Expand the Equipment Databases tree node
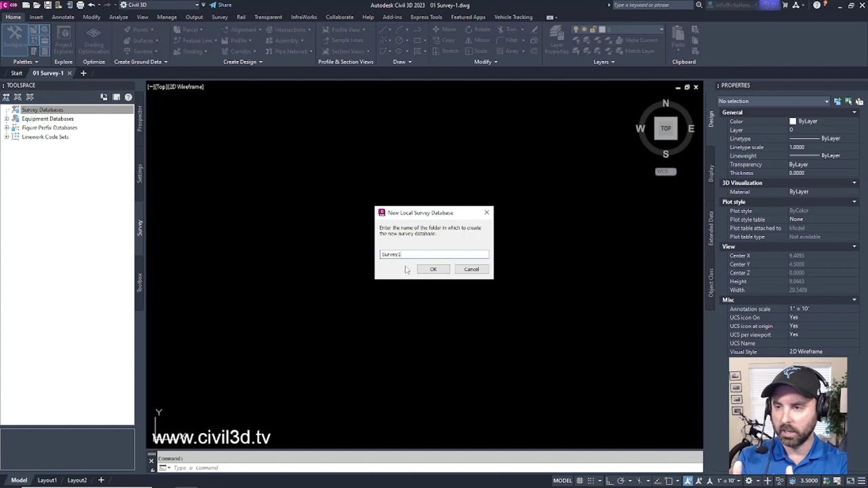868x488 pixels. coord(7,119)
